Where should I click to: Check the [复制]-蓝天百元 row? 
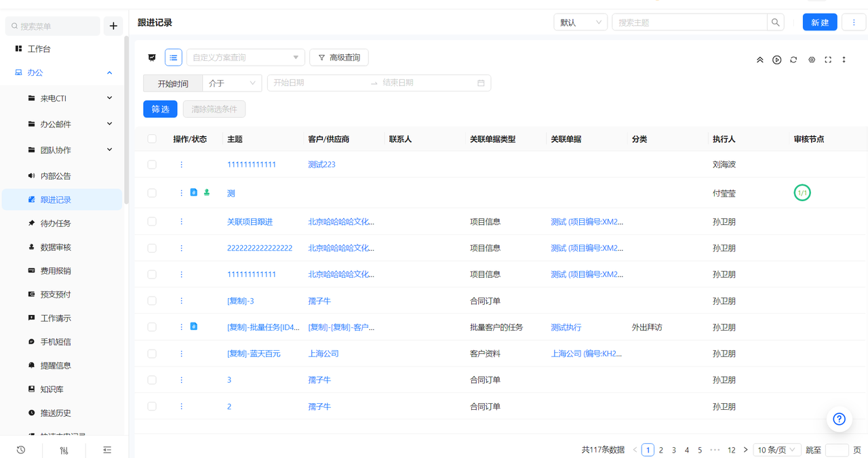point(152,354)
